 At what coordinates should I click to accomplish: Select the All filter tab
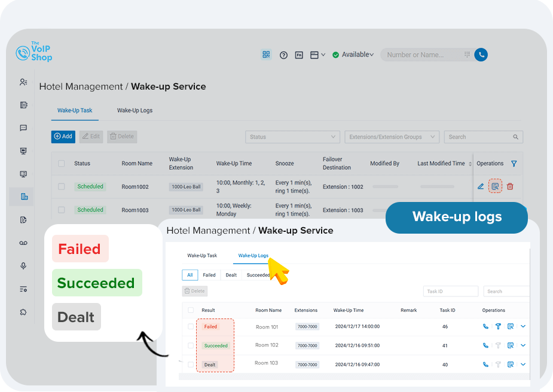click(190, 275)
